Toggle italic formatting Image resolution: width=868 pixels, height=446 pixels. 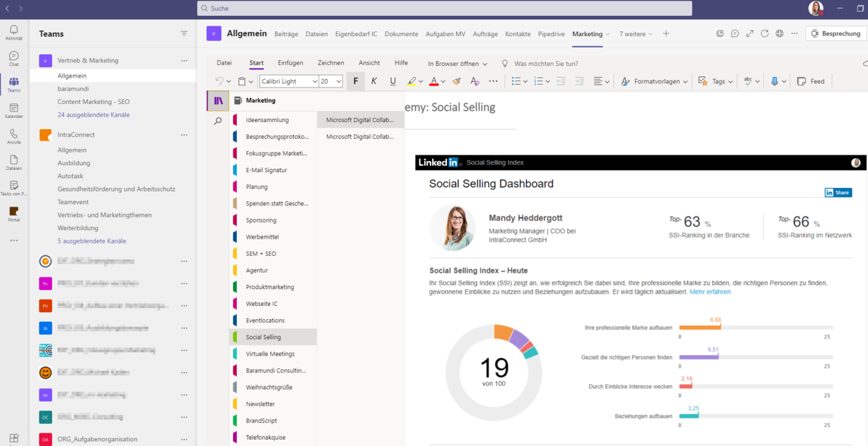[x=374, y=81]
